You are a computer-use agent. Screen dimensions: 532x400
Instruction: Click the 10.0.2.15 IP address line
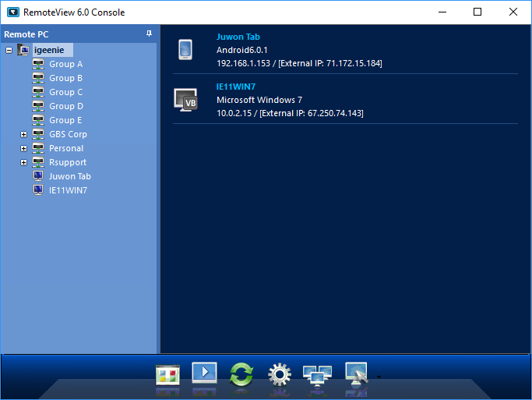pos(290,113)
